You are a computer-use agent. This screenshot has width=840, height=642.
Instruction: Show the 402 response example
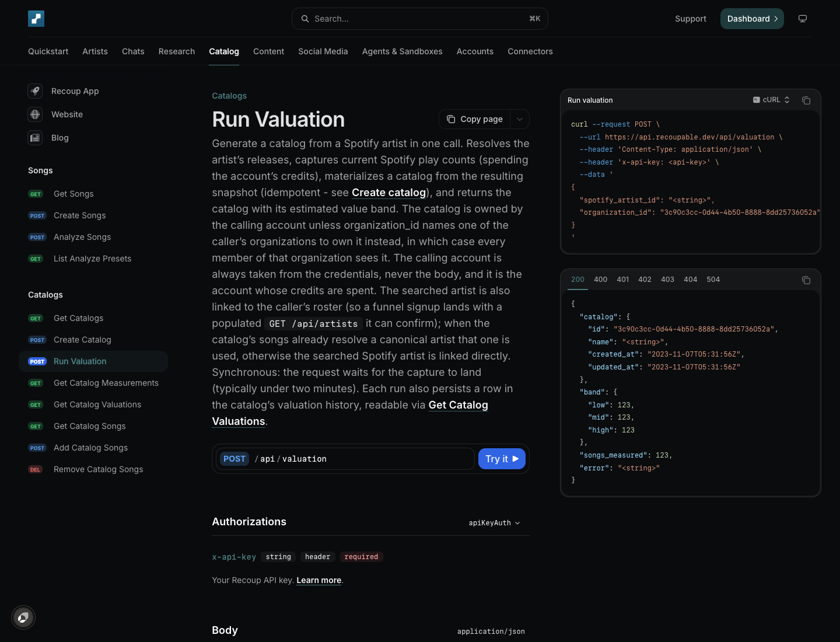645,280
